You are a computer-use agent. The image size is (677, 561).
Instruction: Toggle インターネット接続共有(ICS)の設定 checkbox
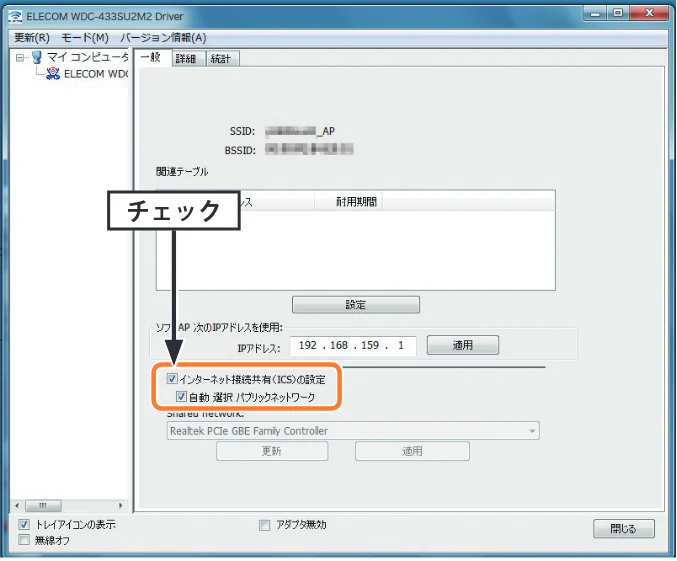click(x=172, y=379)
